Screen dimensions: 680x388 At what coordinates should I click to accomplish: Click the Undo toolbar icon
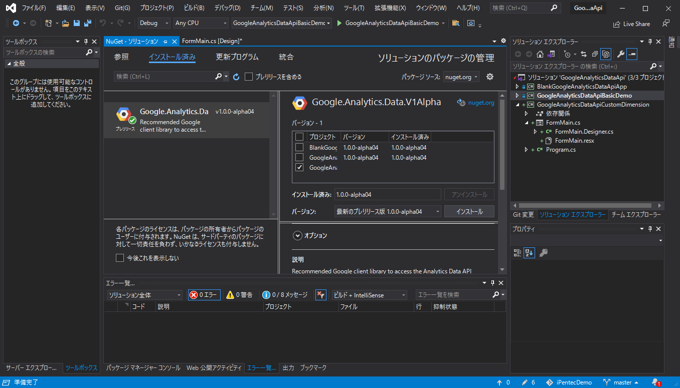click(x=103, y=23)
